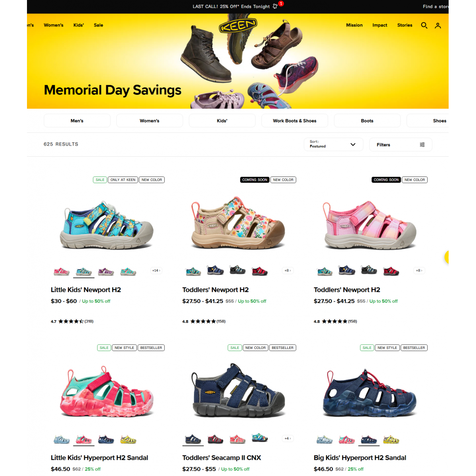Viewport: 476px width, 476px height.
Task: Open the account profile icon
Action: click(438, 25)
